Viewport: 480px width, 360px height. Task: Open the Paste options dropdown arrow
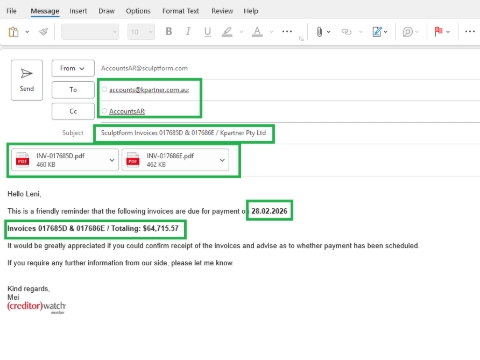click(27, 32)
